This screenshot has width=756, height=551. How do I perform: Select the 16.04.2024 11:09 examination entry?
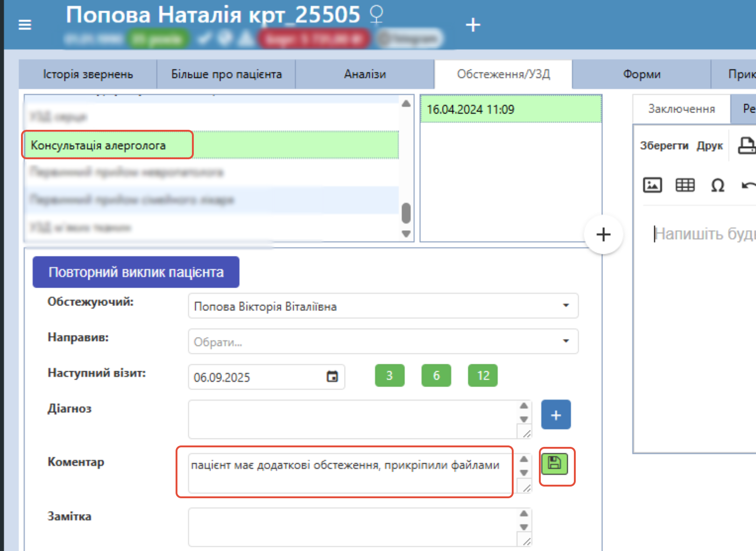pyautogui.click(x=511, y=109)
